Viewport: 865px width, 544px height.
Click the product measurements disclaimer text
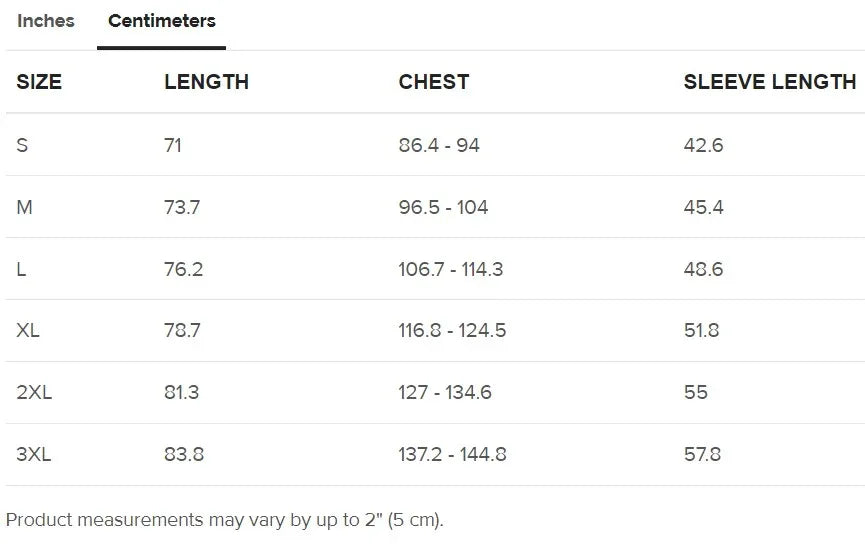224,520
